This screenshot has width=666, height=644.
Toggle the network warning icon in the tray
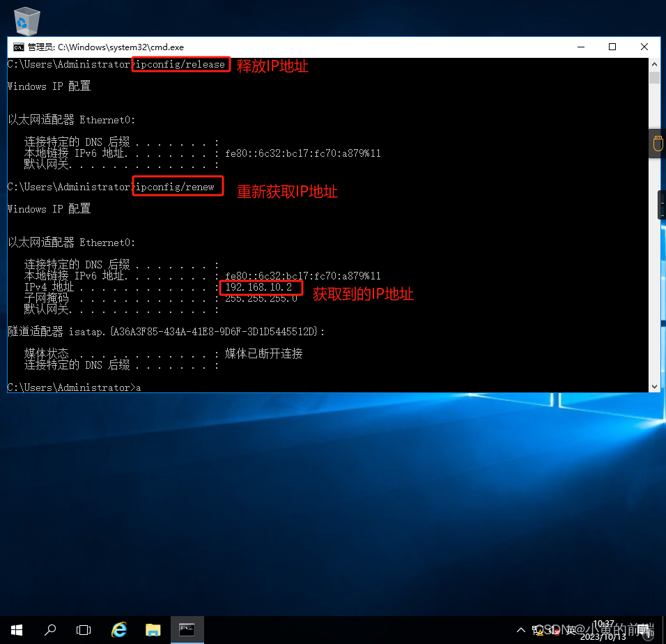tap(538, 630)
